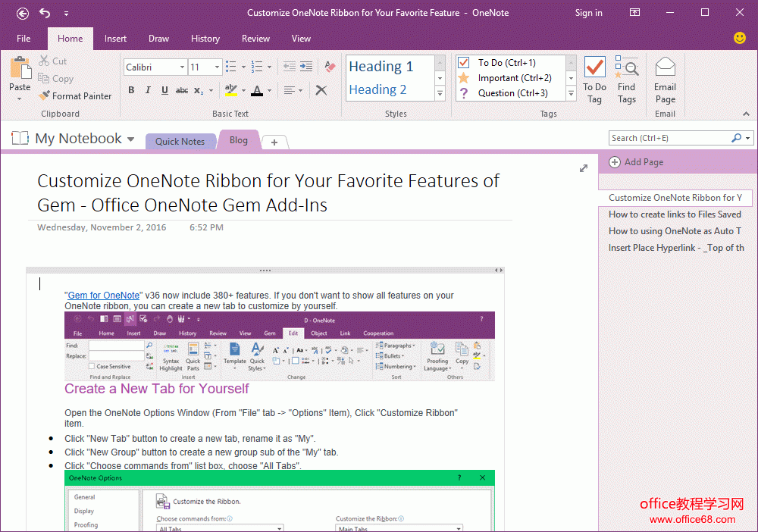Open page How to using OneNote as Auto
This screenshot has width=758, height=532.
[x=675, y=231]
